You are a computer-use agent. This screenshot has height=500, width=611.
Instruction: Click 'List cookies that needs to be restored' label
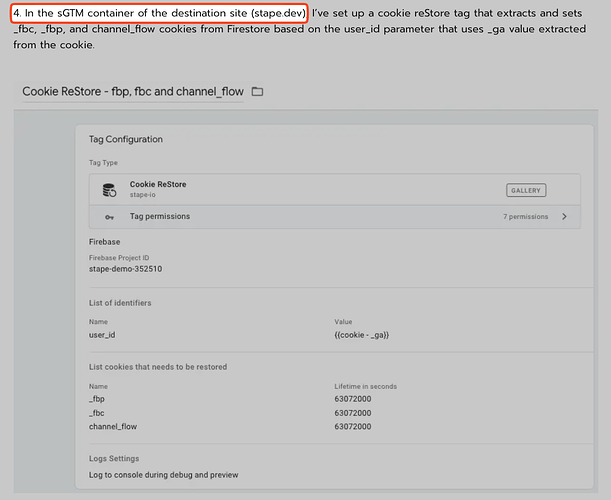point(158,367)
